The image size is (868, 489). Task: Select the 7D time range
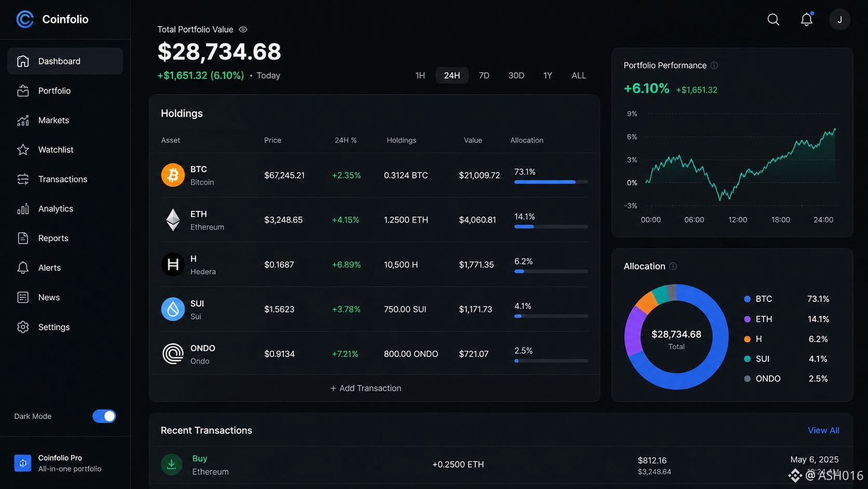pyautogui.click(x=484, y=75)
